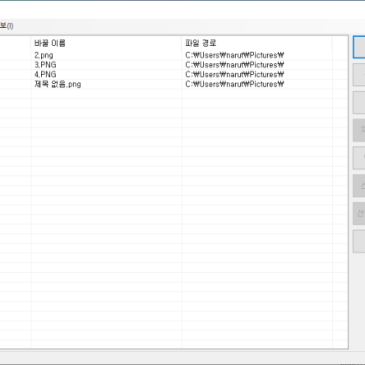Select the 3.PNG file entry

tap(45, 65)
